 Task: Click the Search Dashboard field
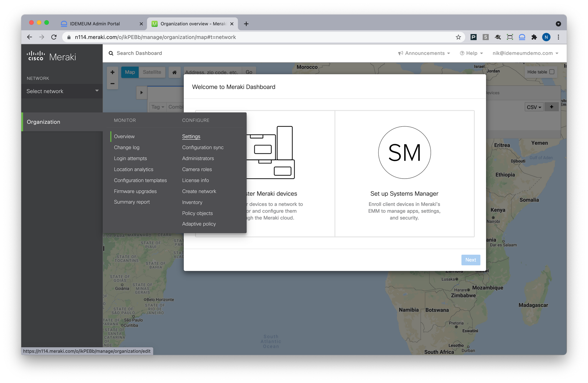[139, 53]
